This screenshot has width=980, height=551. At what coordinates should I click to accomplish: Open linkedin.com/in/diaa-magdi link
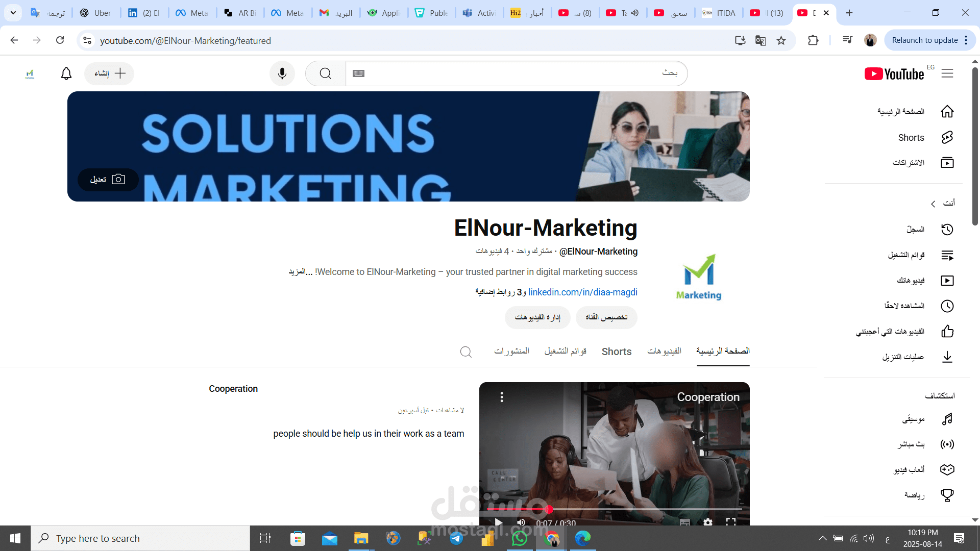tap(583, 292)
